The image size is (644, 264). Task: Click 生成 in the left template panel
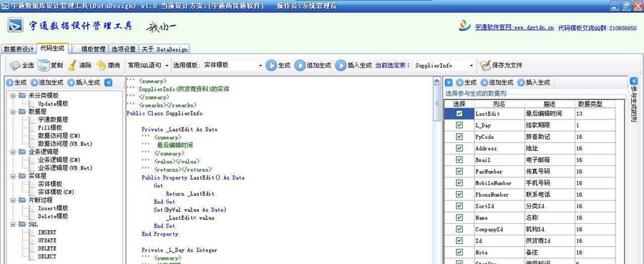17,82
